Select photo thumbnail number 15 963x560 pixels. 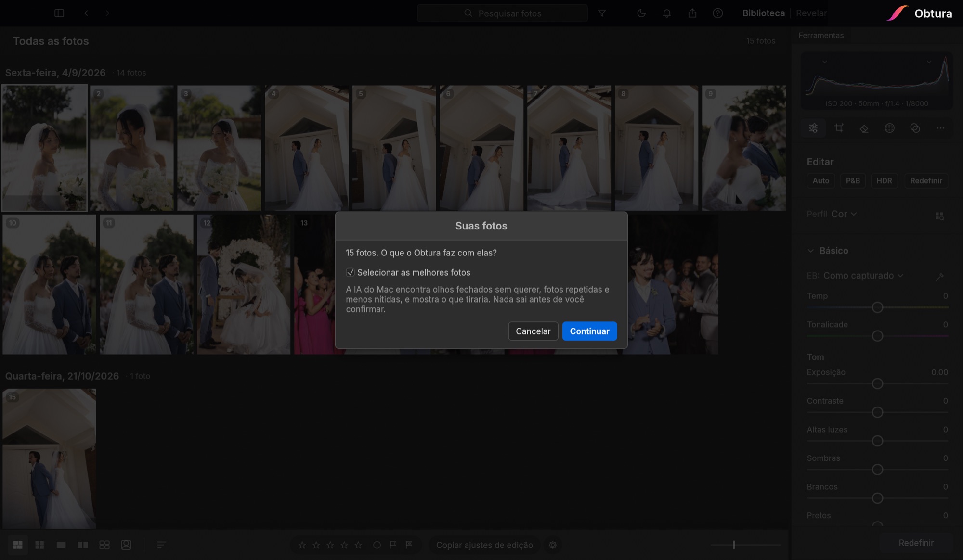click(x=49, y=458)
